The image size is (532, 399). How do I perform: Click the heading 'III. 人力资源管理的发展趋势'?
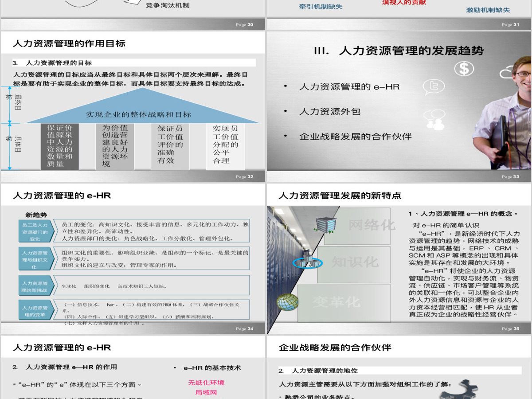pyautogui.click(x=399, y=51)
